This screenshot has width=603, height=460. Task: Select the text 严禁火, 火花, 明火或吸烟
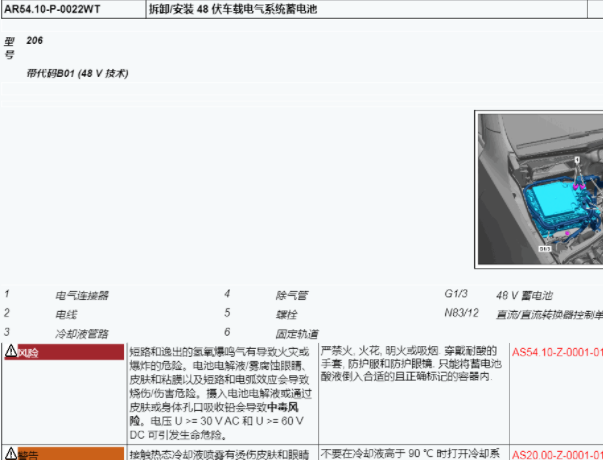click(380, 351)
